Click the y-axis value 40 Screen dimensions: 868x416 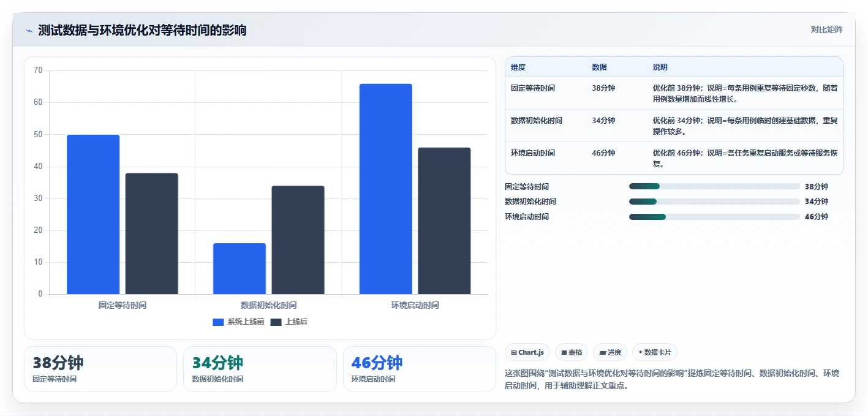coord(38,167)
